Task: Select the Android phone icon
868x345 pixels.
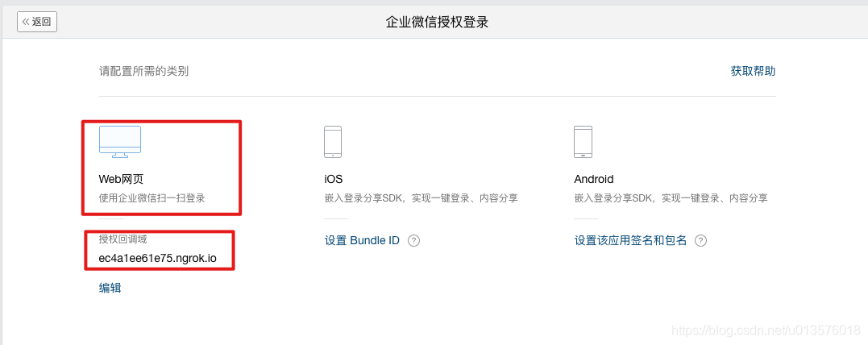Action: pos(583,142)
